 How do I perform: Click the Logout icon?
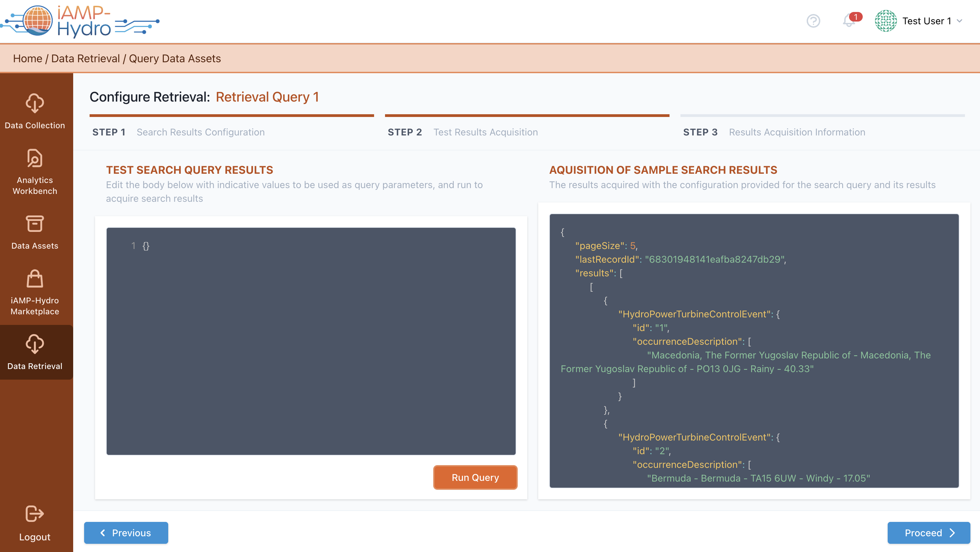tap(35, 514)
